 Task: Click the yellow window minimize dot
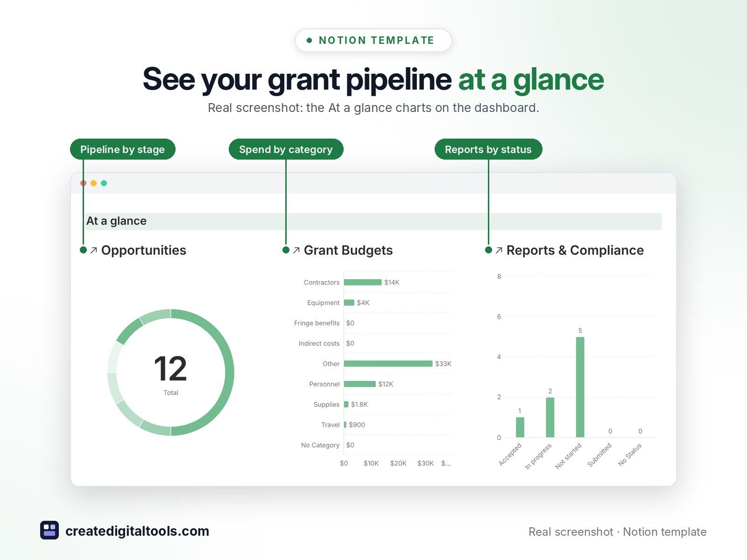[94, 183]
